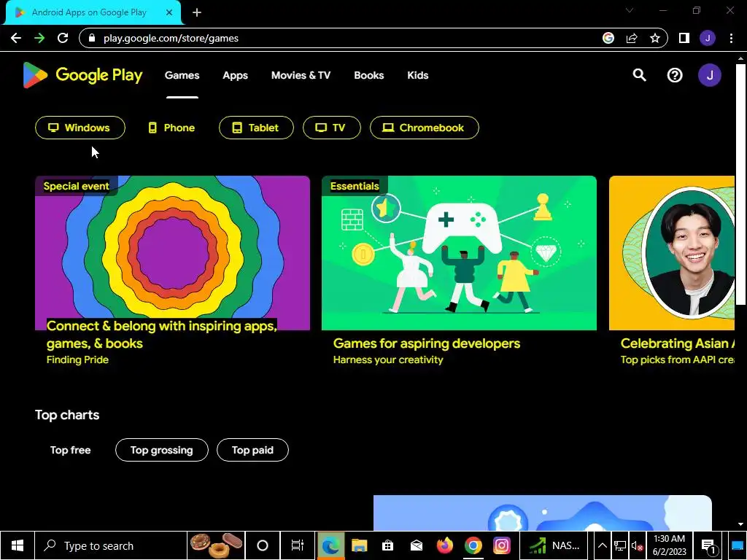Open Instagram from taskbar
Viewport: 747px width, 560px height.
(x=502, y=545)
